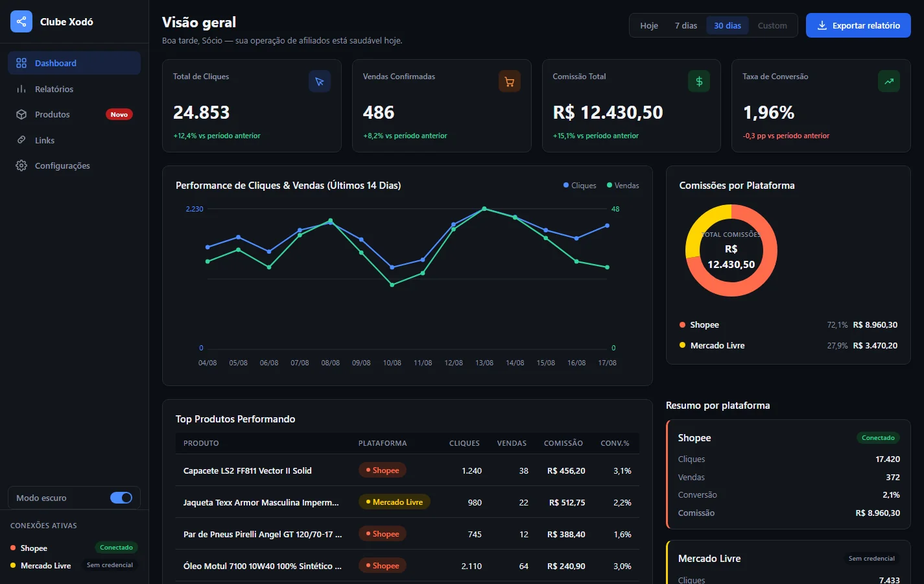924x584 pixels.
Task: Click the Mercado Livre legend row under donut chart
Action: click(788, 345)
